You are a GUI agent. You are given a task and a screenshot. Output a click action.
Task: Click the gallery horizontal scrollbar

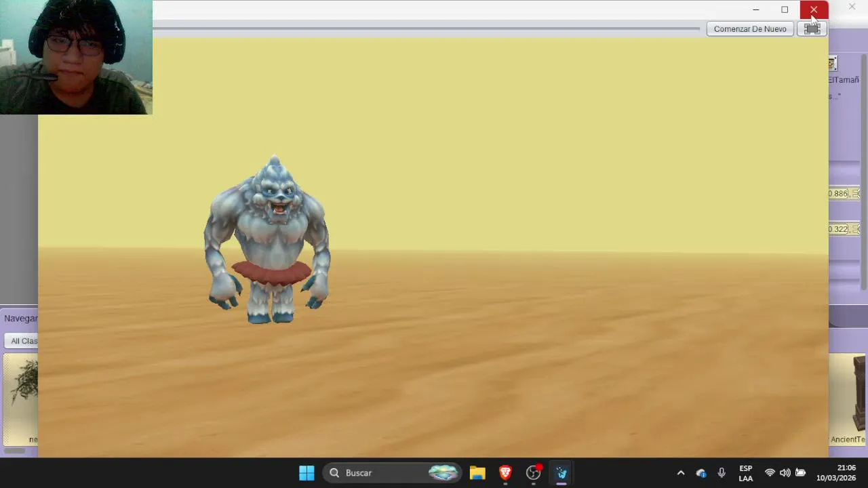pyautogui.click(x=15, y=451)
